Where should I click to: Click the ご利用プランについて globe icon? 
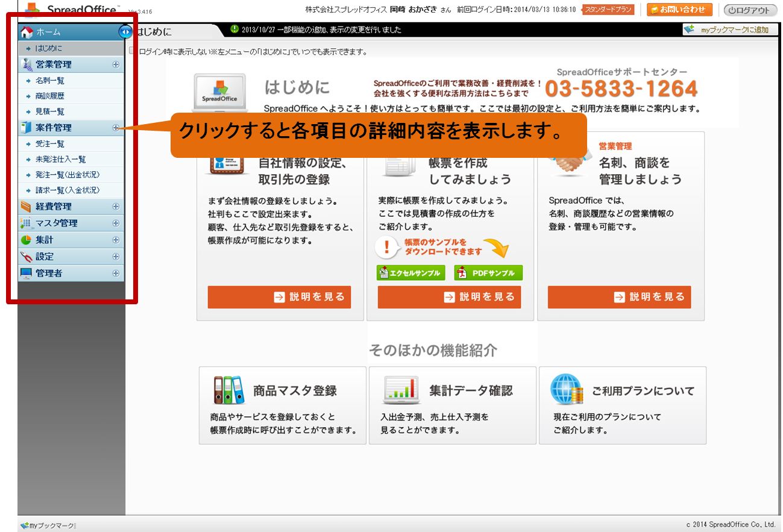pos(567,389)
